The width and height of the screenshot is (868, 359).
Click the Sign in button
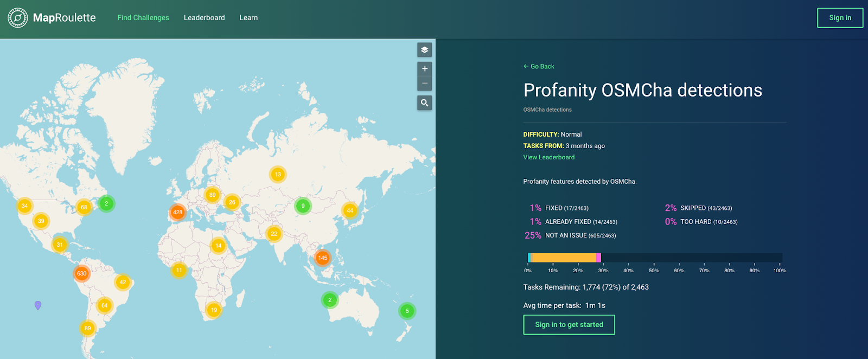coord(840,18)
